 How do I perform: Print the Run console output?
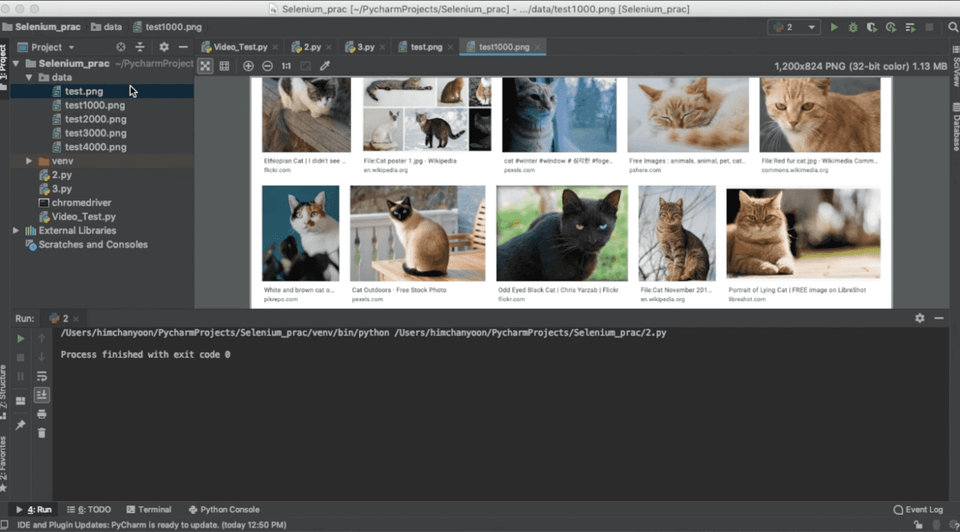[x=42, y=414]
